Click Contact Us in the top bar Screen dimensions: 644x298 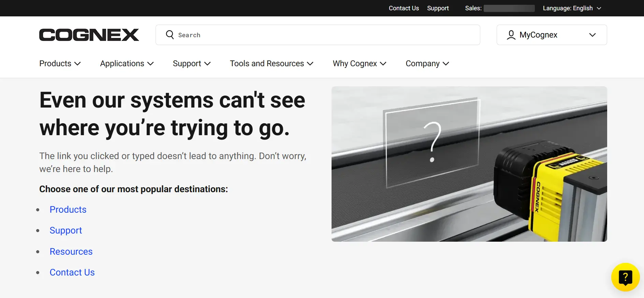point(404,8)
